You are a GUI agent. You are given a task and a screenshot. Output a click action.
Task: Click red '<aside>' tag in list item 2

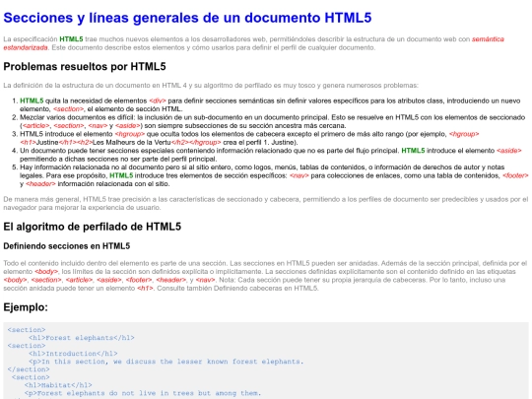(x=127, y=125)
